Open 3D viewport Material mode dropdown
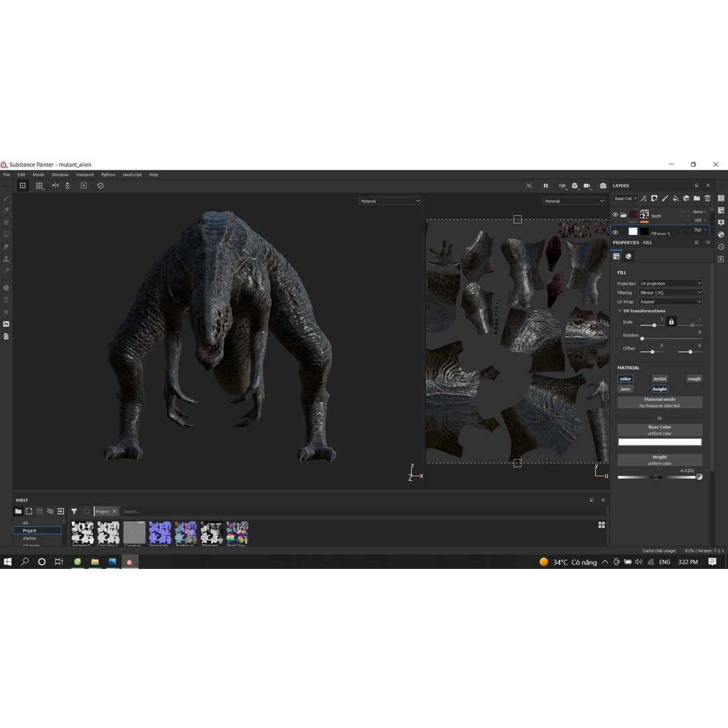728x728 pixels. click(x=390, y=201)
